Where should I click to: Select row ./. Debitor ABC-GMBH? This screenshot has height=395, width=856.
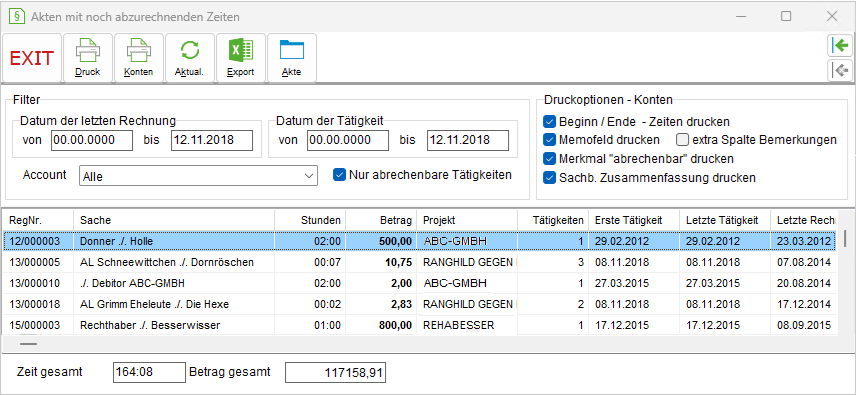[x=419, y=283]
